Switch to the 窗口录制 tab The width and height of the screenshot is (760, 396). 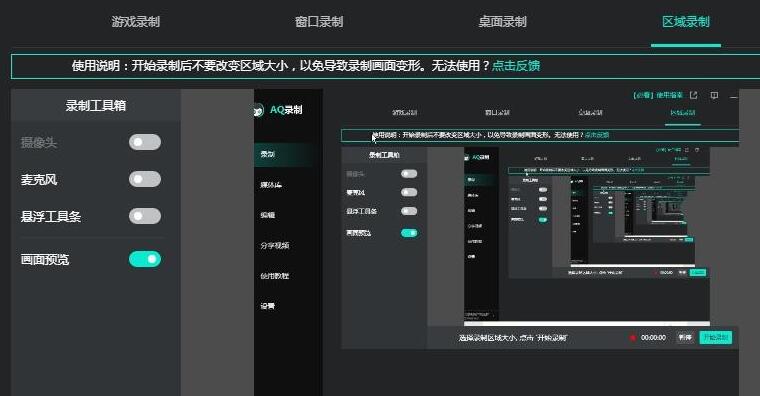coord(319,22)
